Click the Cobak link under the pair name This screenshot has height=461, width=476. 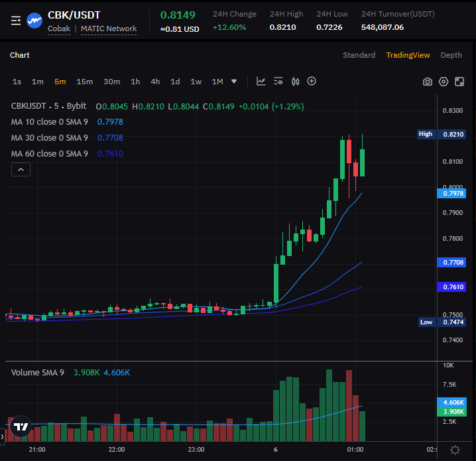(59, 29)
